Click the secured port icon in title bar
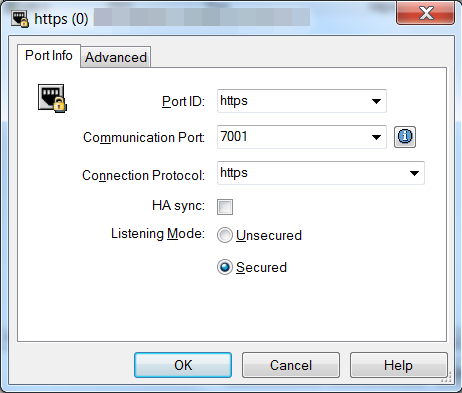Screen dimensions: 462x393 (x=20, y=19)
